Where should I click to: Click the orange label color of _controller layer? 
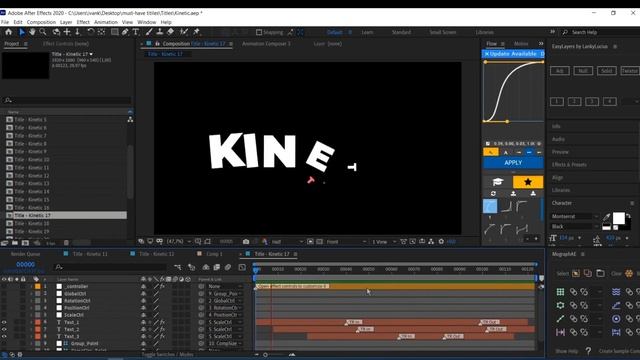(x=38, y=287)
